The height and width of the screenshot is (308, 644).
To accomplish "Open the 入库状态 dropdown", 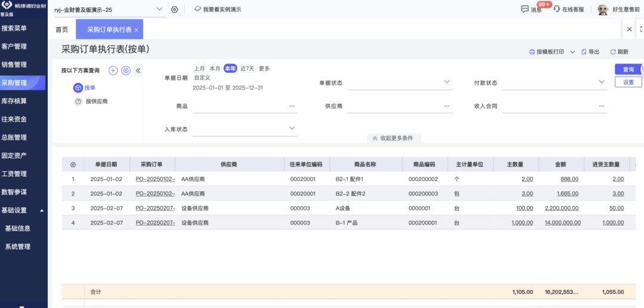I will pyautogui.click(x=245, y=129).
